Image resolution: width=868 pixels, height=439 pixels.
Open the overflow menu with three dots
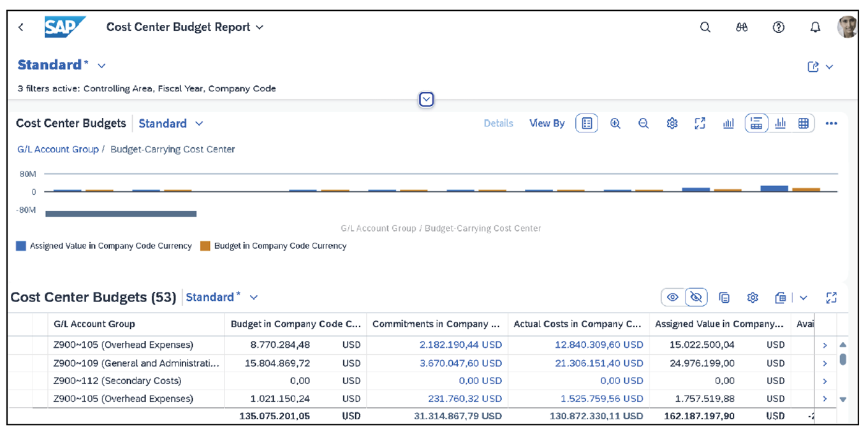click(x=832, y=123)
